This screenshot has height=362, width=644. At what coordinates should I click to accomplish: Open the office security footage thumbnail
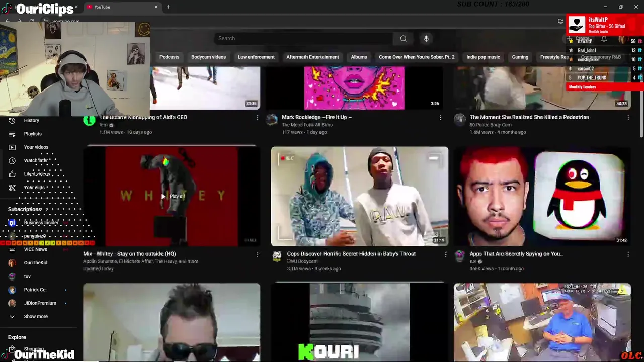click(542, 322)
